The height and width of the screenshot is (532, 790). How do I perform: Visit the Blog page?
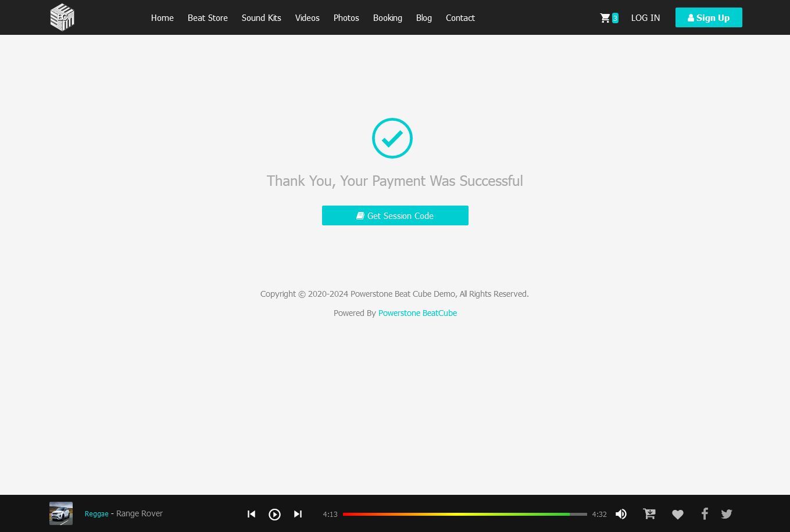424,18
